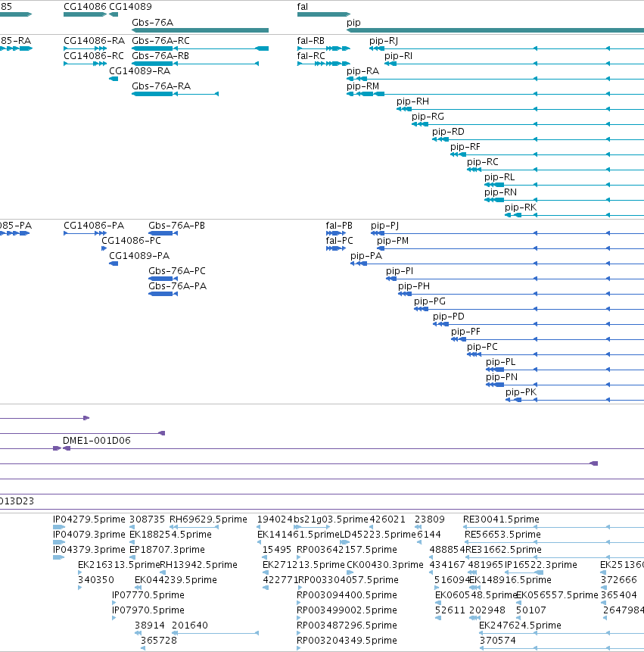Select the pip gene label
Screen dimensions: 644x652
tap(353, 23)
